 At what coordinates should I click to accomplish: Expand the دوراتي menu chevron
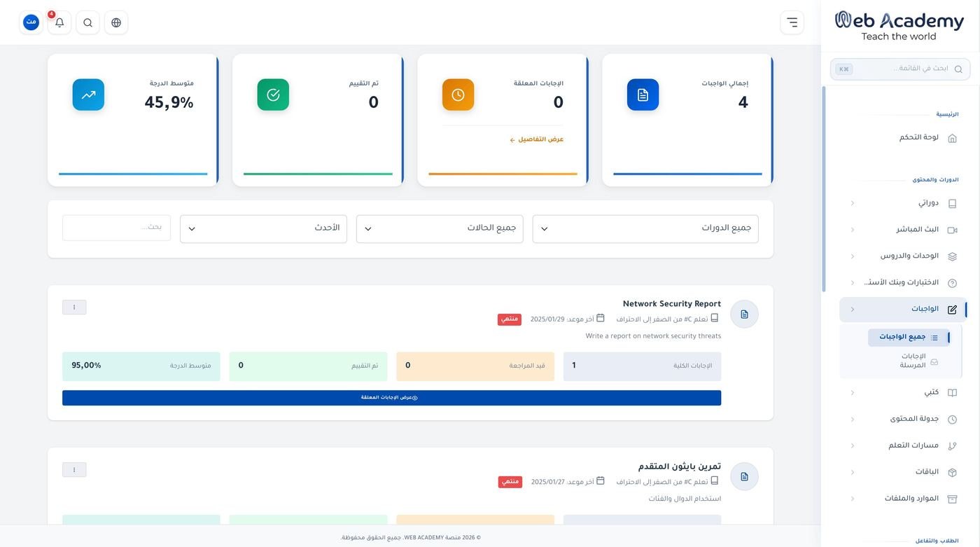click(853, 203)
